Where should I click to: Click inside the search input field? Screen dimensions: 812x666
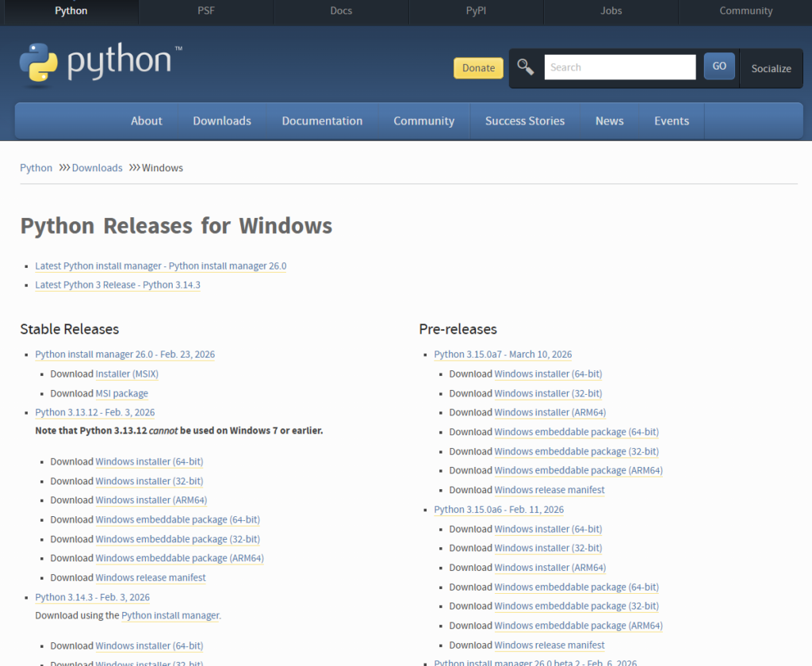click(619, 67)
